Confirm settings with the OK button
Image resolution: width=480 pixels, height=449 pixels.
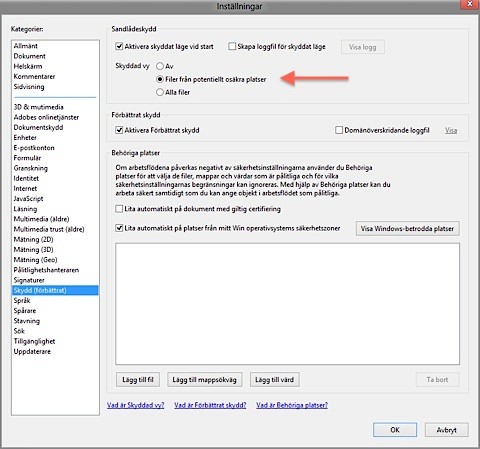click(x=395, y=430)
